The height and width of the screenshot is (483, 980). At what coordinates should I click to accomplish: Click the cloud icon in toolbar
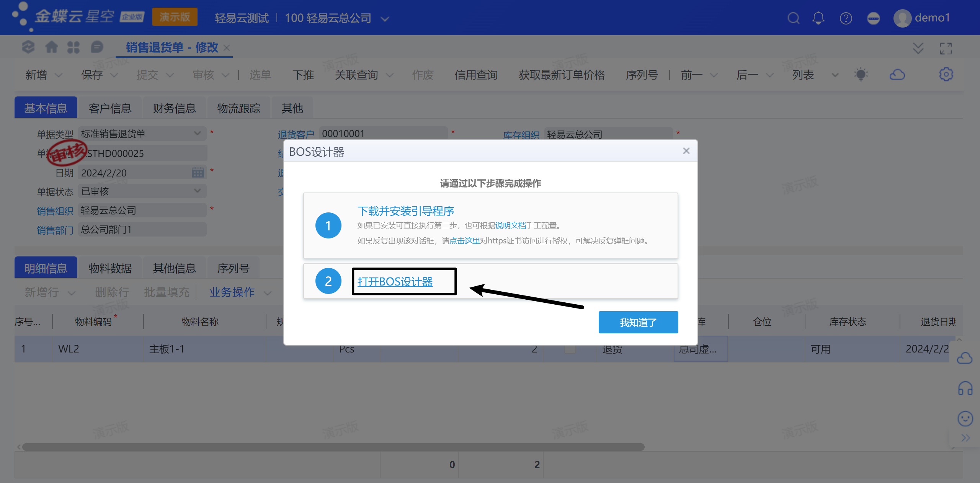pyautogui.click(x=897, y=74)
